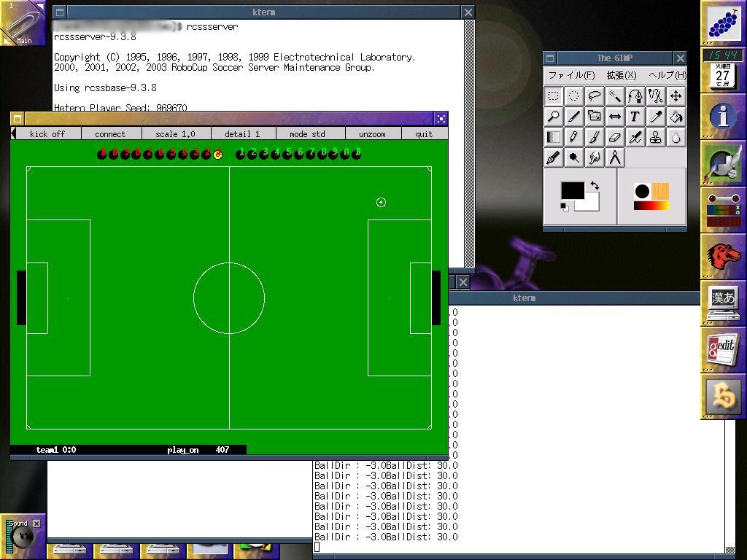The height and width of the screenshot is (560, 747).
Task: Select the Bucket Fill tool
Action: [676, 117]
